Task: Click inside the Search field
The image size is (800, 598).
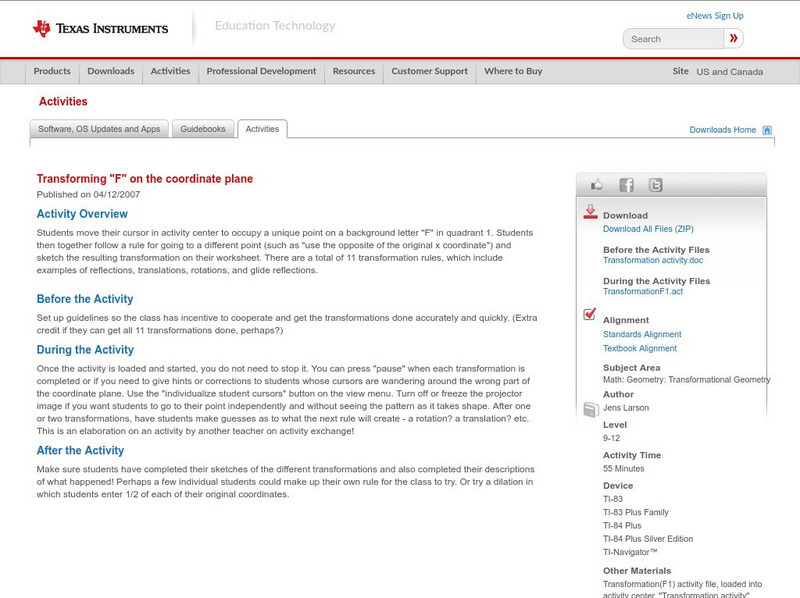Action: tap(673, 39)
